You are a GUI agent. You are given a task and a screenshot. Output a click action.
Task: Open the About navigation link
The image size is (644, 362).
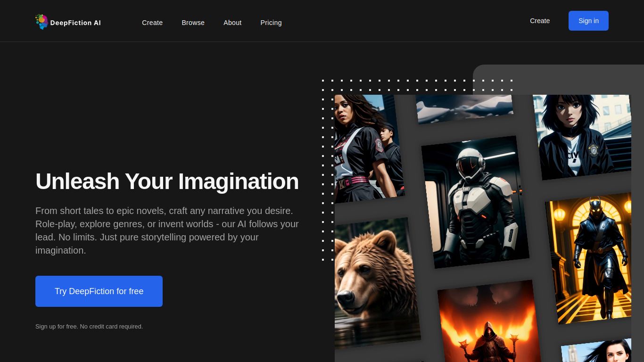[232, 23]
